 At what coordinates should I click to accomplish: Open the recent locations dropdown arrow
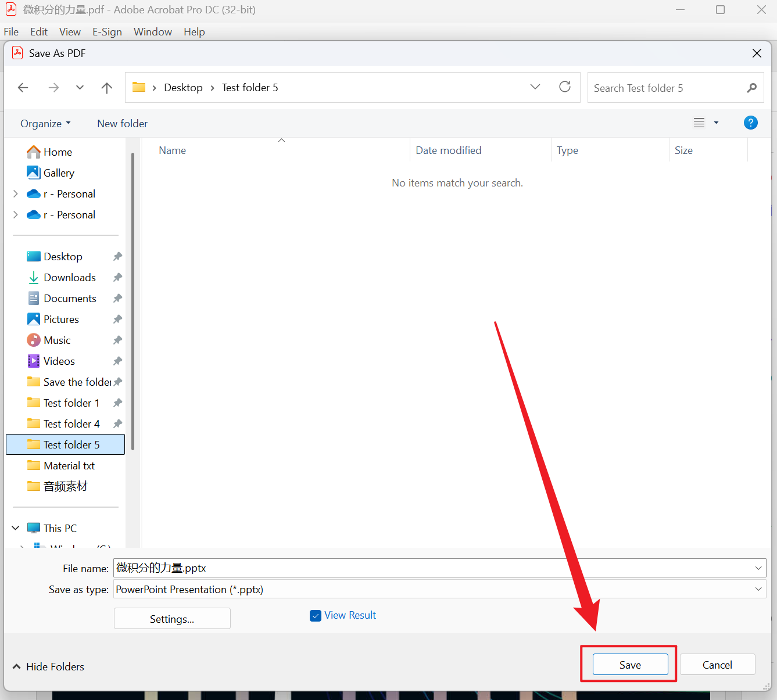pos(80,88)
